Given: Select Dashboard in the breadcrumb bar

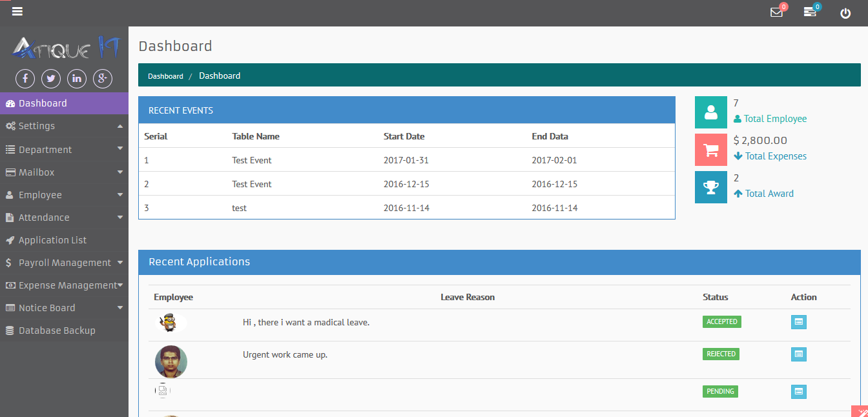Looking at the screenshot, I should pyautogui.click(x=165, y=76).
